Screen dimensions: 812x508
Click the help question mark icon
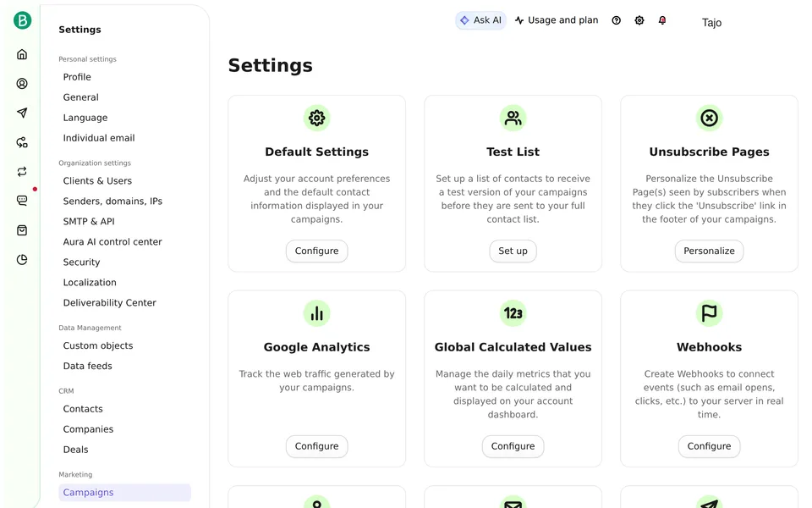[617, 20]
